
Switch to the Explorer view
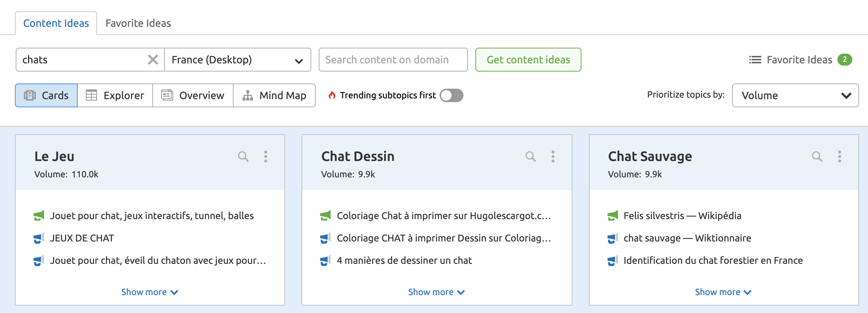tap(115, 95)
